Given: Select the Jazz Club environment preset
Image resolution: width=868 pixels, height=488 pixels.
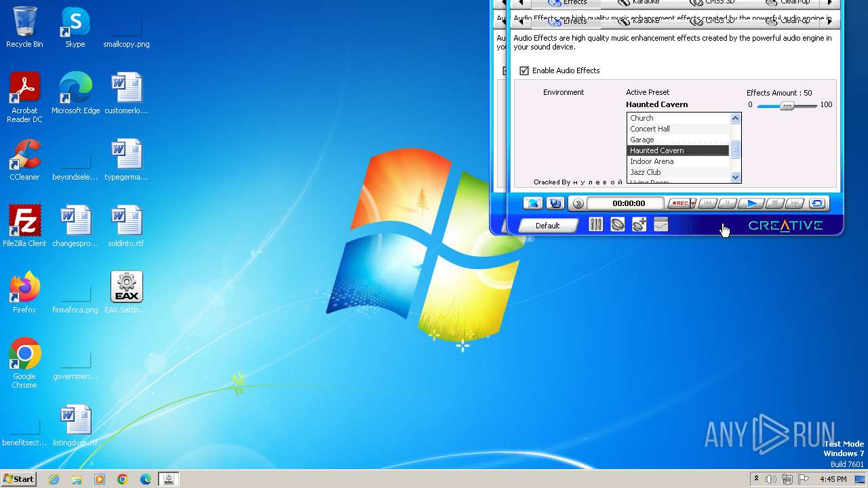Looking at the screenshot, I should (678, 172).
